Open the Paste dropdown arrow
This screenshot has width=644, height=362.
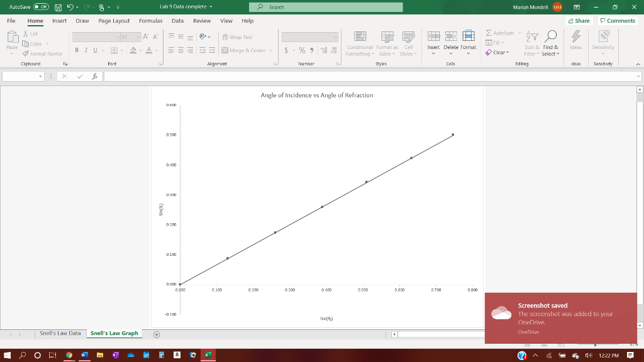tap(12, 54)
